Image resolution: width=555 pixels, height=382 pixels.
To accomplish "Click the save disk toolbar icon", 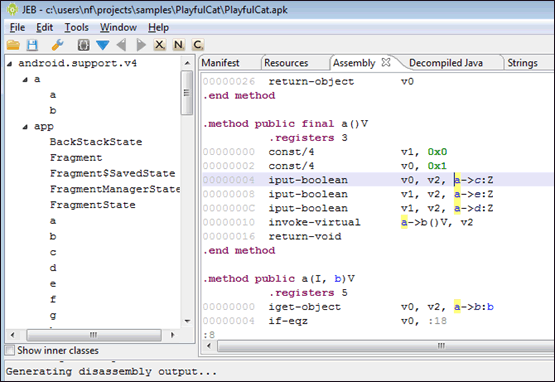I will coord(32,45).
